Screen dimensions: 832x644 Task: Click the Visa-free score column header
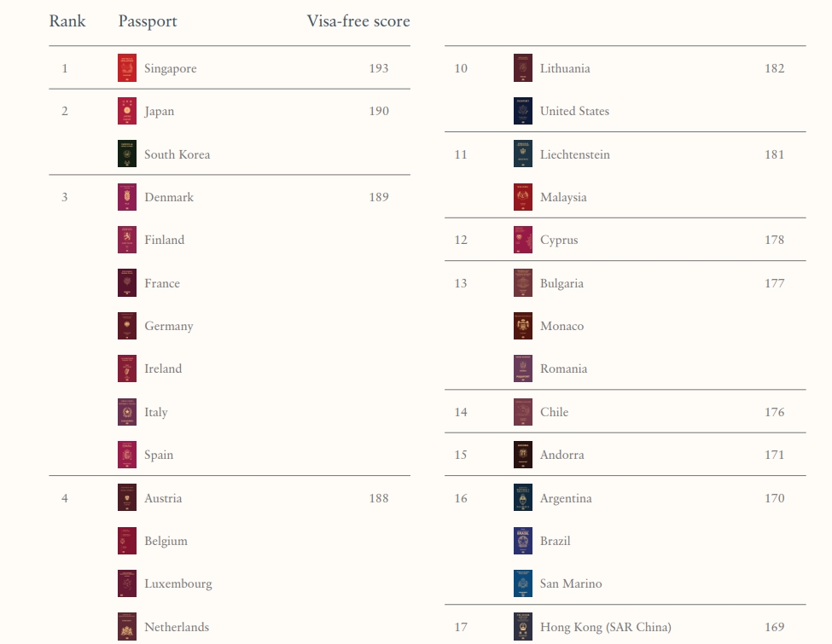[x=358, y=21]
